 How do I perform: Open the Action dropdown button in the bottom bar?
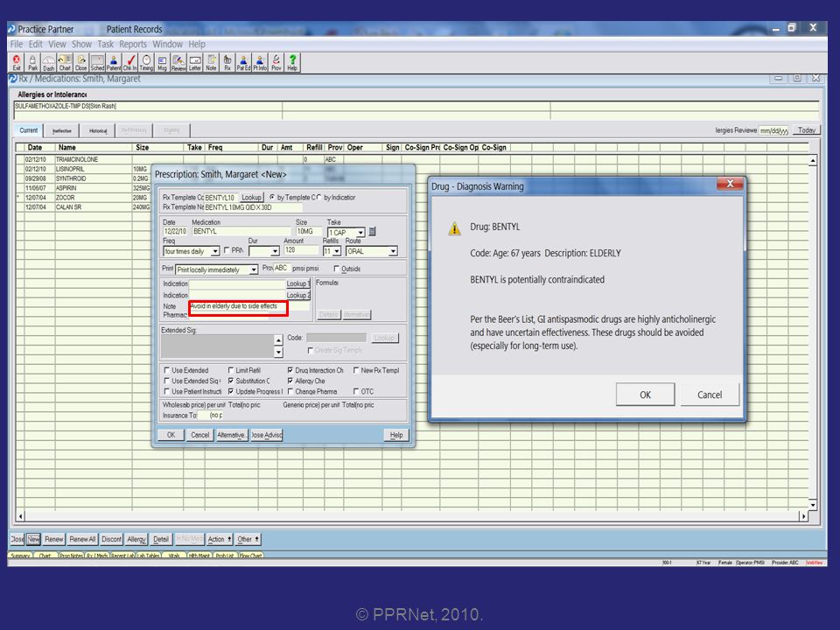coord(220,539)
